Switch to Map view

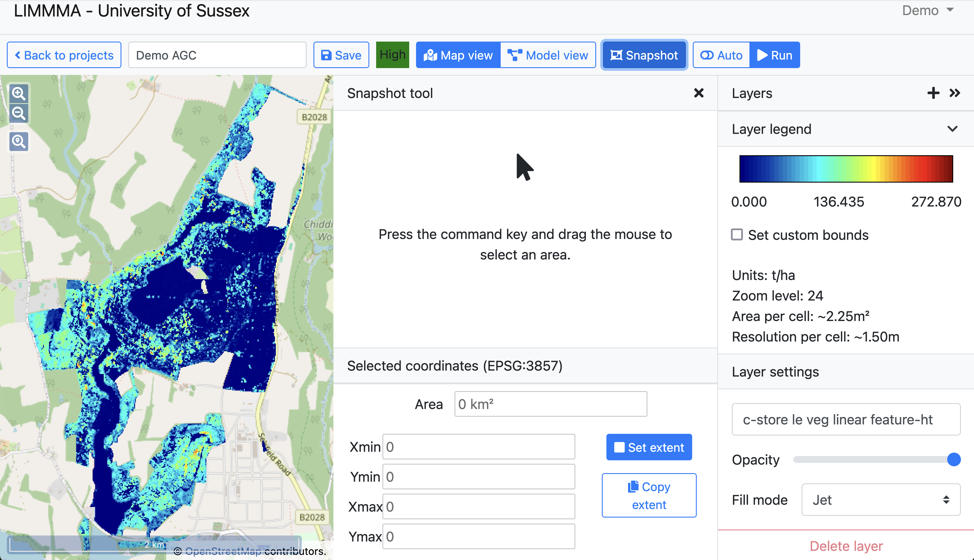458,55
